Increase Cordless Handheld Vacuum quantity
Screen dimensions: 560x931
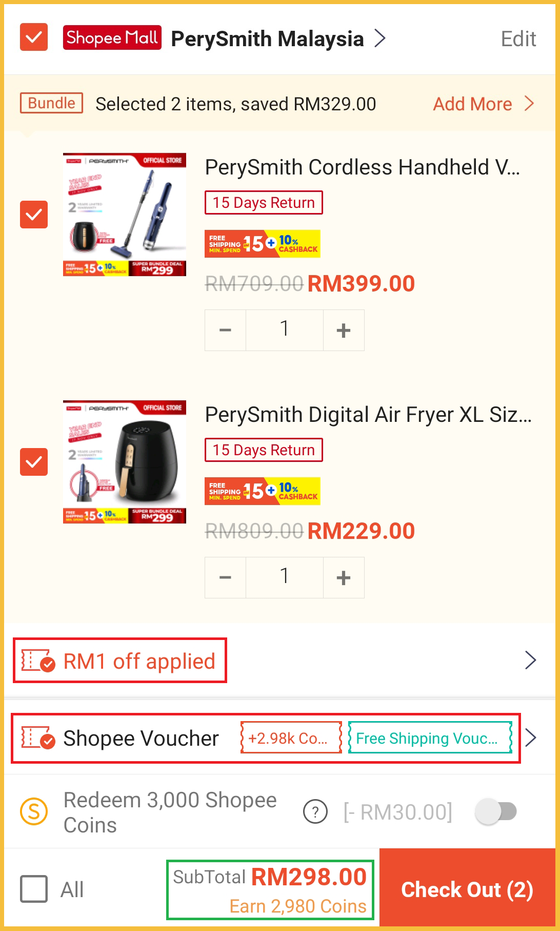point(344,330)
